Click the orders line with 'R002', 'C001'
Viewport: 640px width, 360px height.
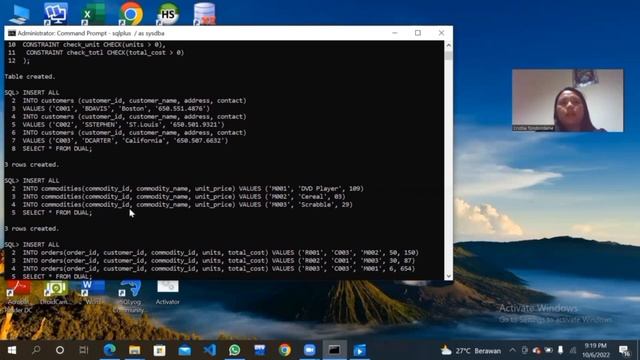point(219,260)
